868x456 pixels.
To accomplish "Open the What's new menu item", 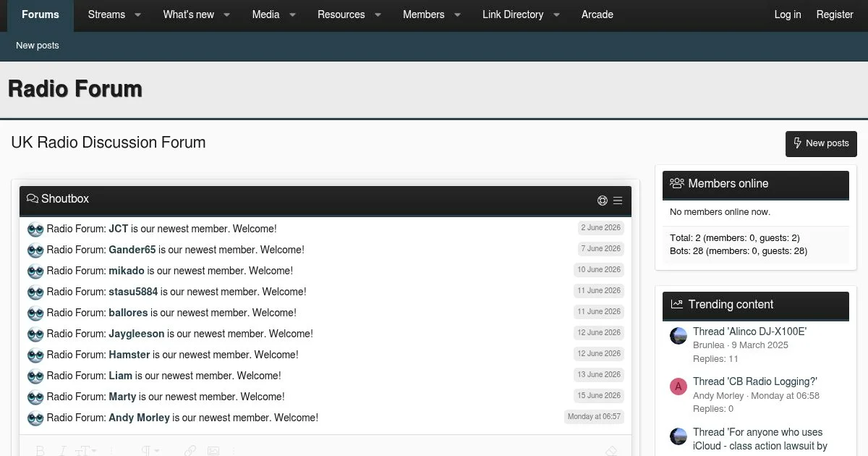I will (x=188, y=14).
